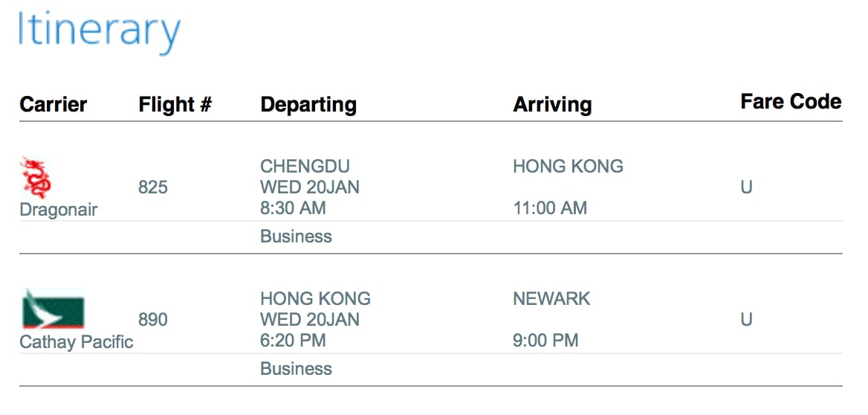Screen dimensions: 868x415
Task: Select the Itinerary page heading
Action: (x=100, y=31)
